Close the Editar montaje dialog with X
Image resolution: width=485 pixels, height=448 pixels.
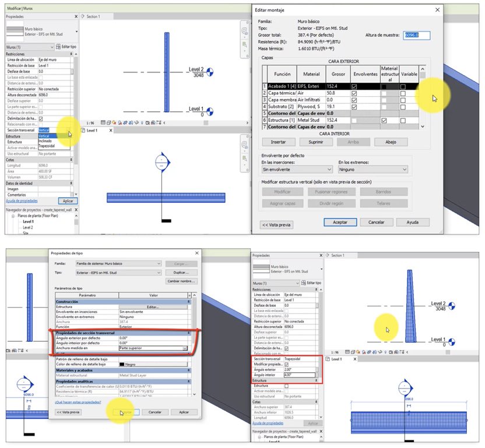coord(437,10)
